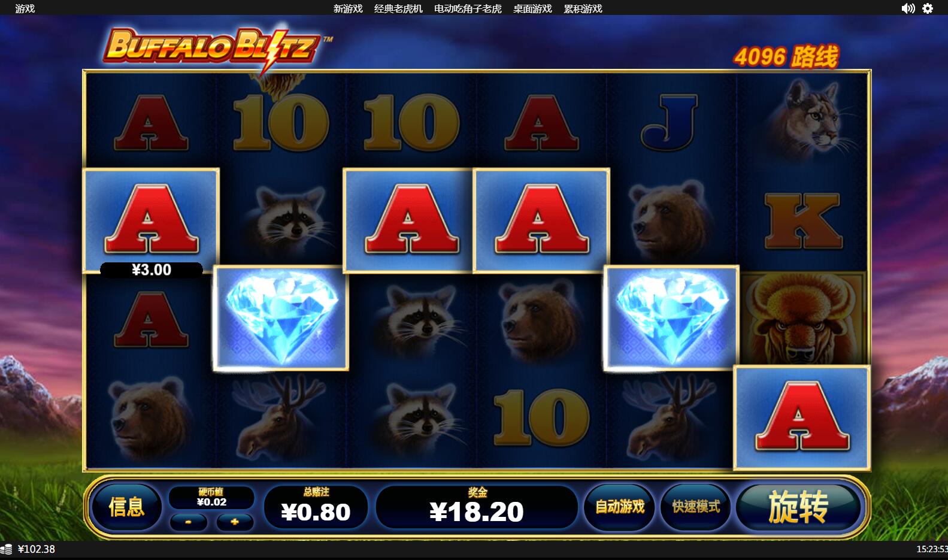This screenshot has height=560, width=948.
Task: Click the coin stack balance icon
Action: [7, 549]
